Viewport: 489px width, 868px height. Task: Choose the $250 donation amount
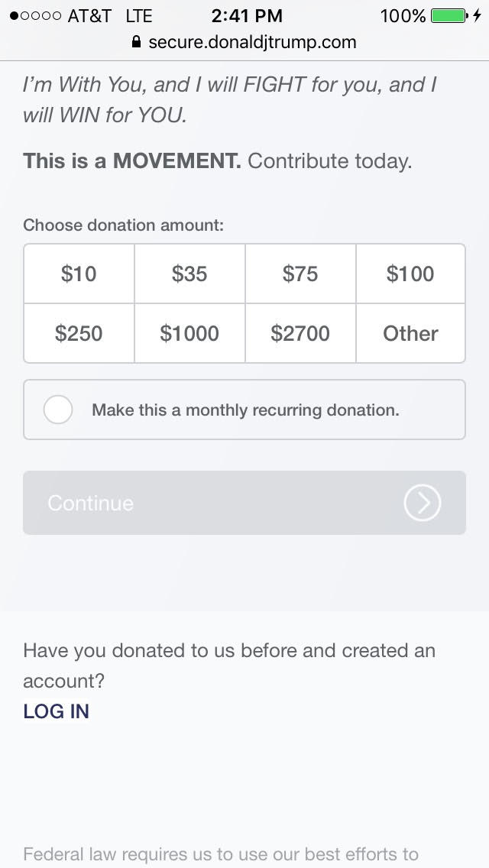coord(79,333)
